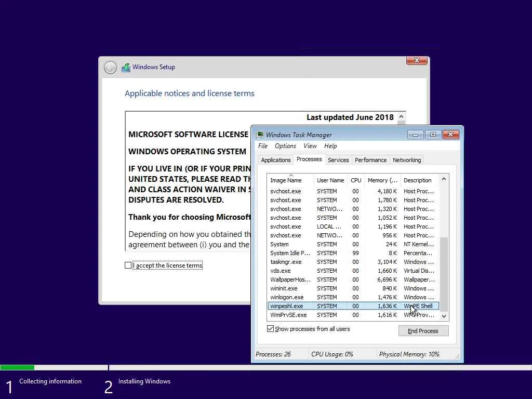Close the Windows Setup dialog
Viewport: 532px width, 399px height.
click(417, 60)
